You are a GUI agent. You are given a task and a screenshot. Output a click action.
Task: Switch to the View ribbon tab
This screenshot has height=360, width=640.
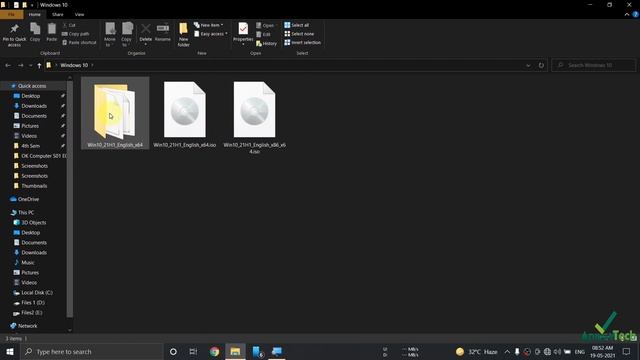(79, 14)
